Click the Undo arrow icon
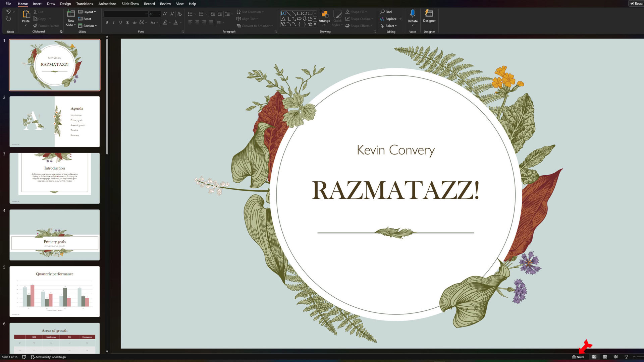644x362 pixels. (x=8, y=12)
